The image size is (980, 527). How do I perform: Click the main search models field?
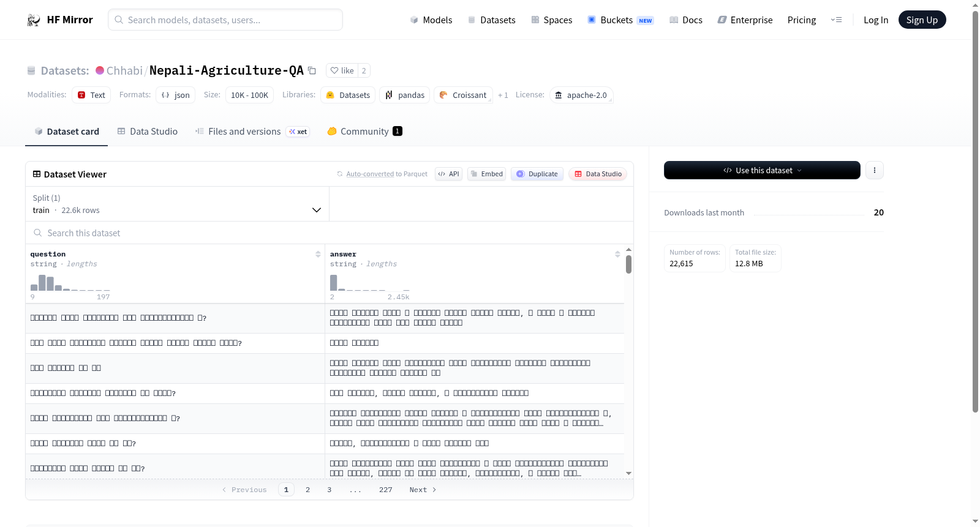click(x=225, y=20)
